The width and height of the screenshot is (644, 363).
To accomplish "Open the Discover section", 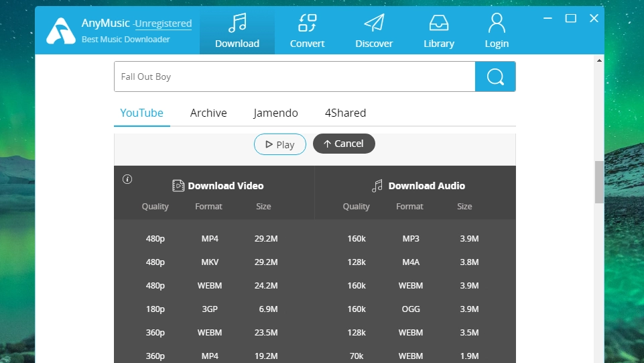I will (x=374, y=30).
